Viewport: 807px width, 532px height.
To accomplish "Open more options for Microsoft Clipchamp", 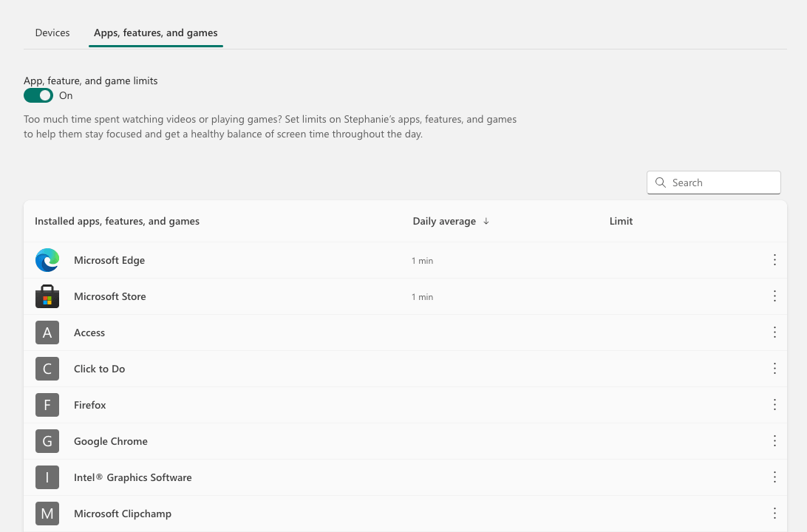I will click(774, 514).
